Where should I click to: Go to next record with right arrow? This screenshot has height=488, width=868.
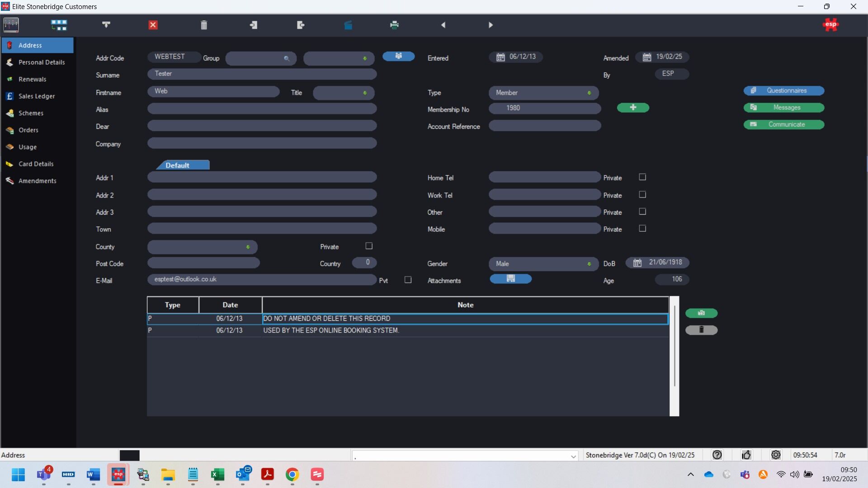pos(491,25)
